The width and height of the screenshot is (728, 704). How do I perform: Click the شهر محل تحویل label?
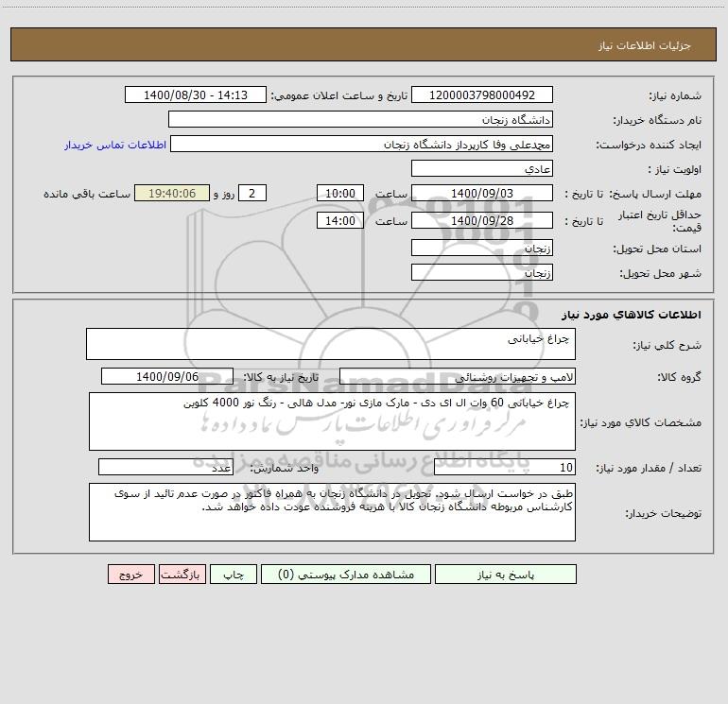(x=661, y=273)
